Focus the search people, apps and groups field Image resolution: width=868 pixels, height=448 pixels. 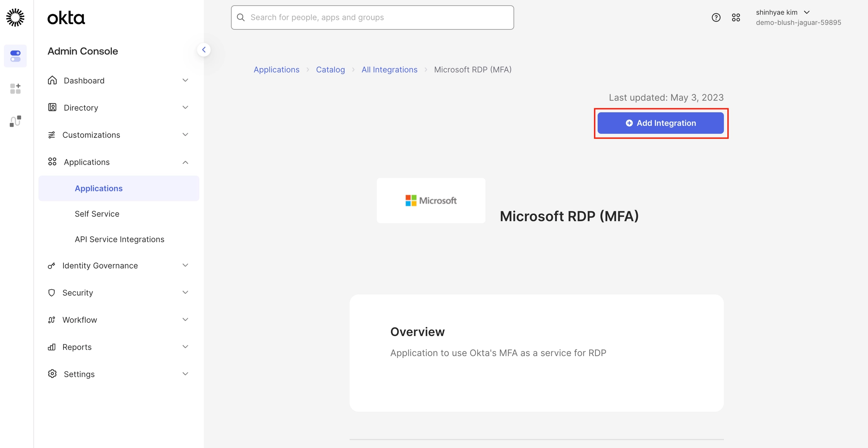[373, 17]
